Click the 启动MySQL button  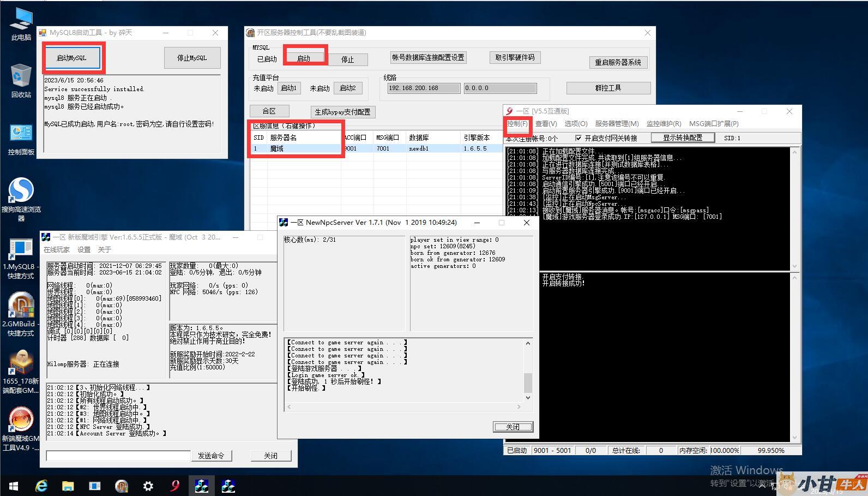point(71,58)
